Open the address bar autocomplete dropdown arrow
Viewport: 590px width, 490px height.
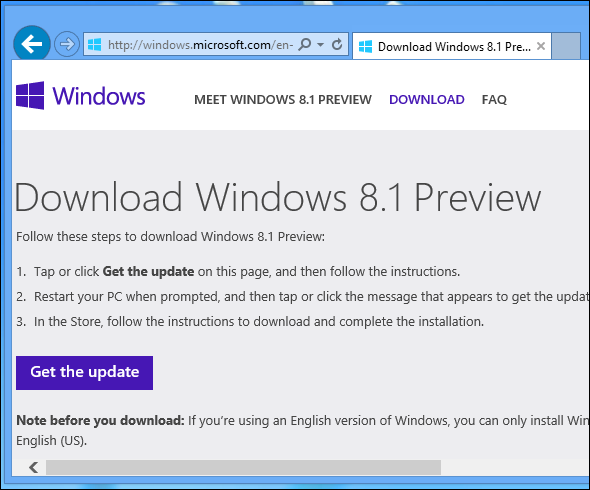pyautogui.click(x=321, y=44)
